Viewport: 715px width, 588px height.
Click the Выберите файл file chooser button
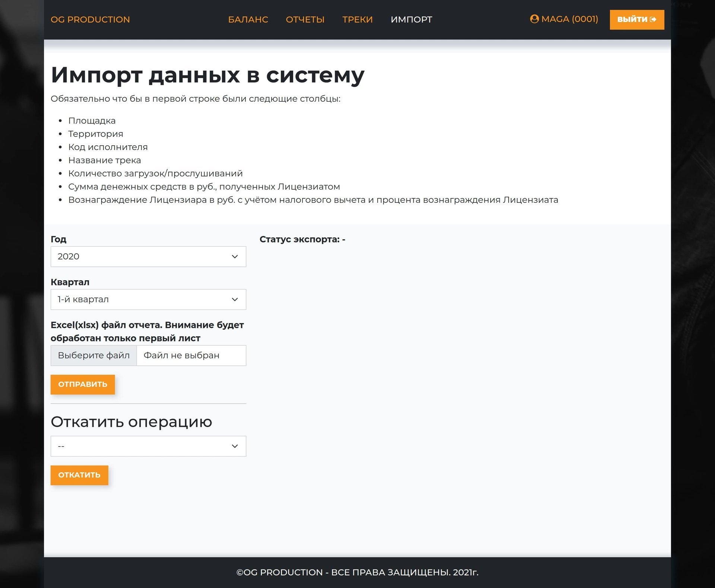94,355
